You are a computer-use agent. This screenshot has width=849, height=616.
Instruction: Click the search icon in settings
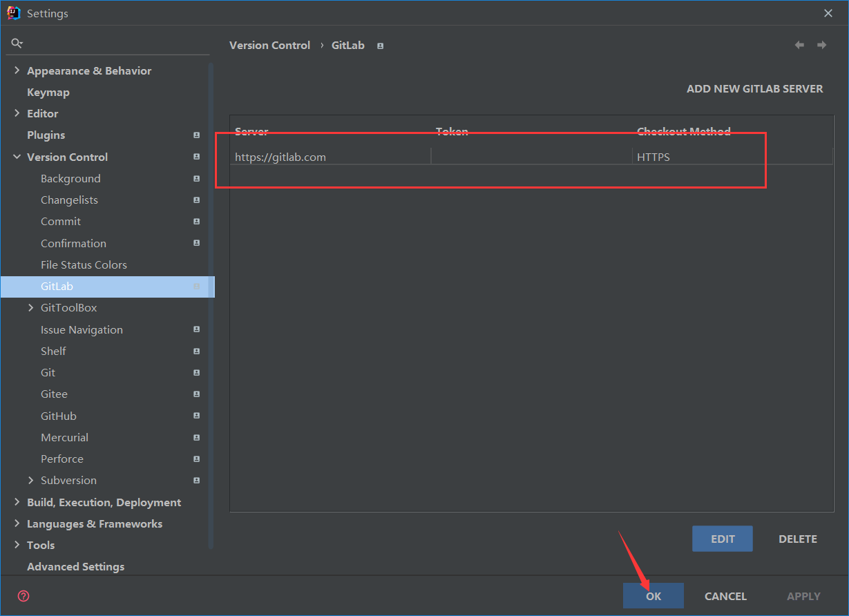pos(17,43)
